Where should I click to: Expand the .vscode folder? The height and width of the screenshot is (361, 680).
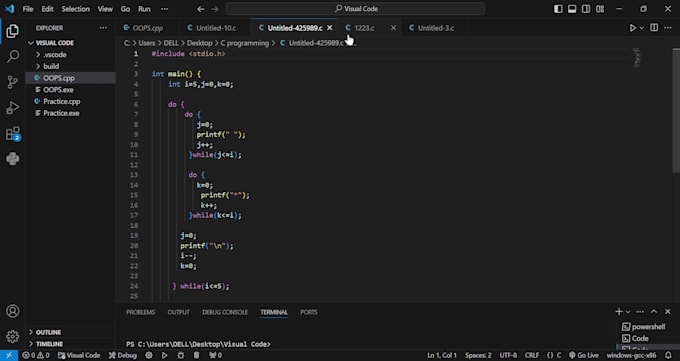point(55,55)
